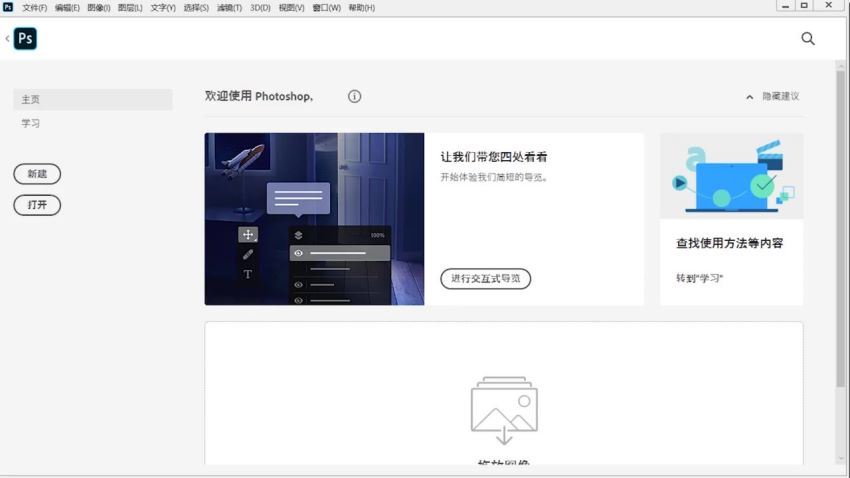
Task: Collapse suggestions with the 隐藏建议 chevron
Action: 749,97
